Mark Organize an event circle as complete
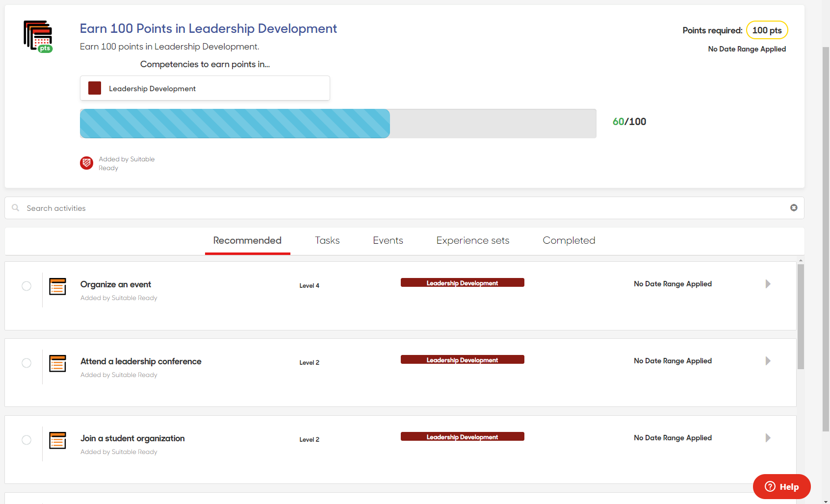830x504 pixels. [x=26, y=286]
